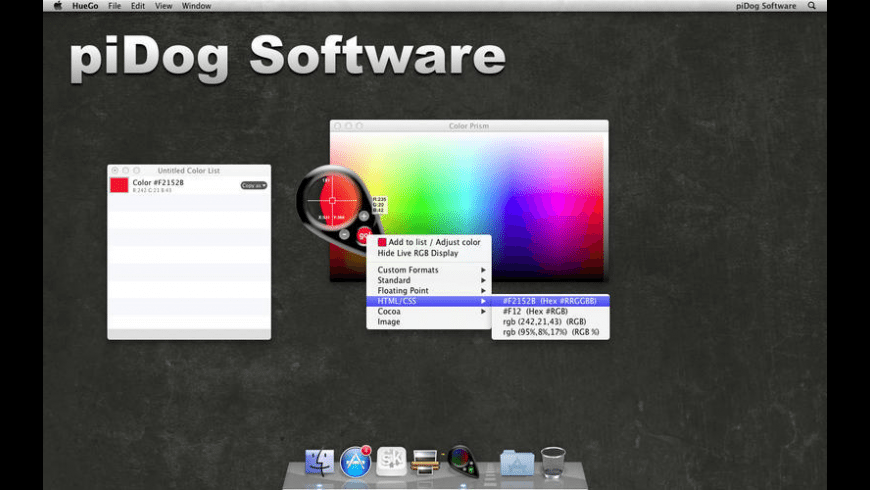Launch App Store from the dock
Screen dimensions: 870x490
[356, 461]
